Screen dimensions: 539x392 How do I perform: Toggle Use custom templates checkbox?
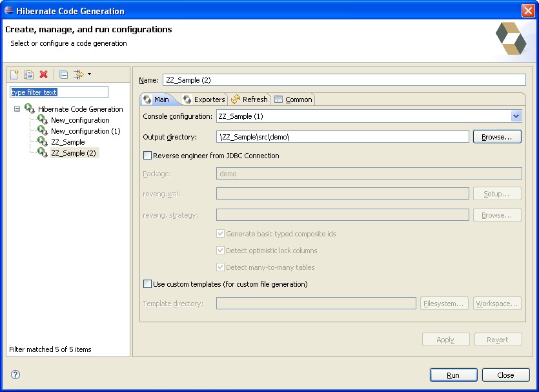[148, 284]
